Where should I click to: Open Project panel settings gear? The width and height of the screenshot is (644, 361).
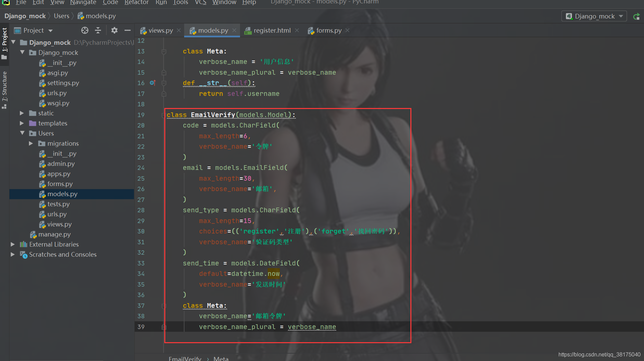tap(114, 30)
